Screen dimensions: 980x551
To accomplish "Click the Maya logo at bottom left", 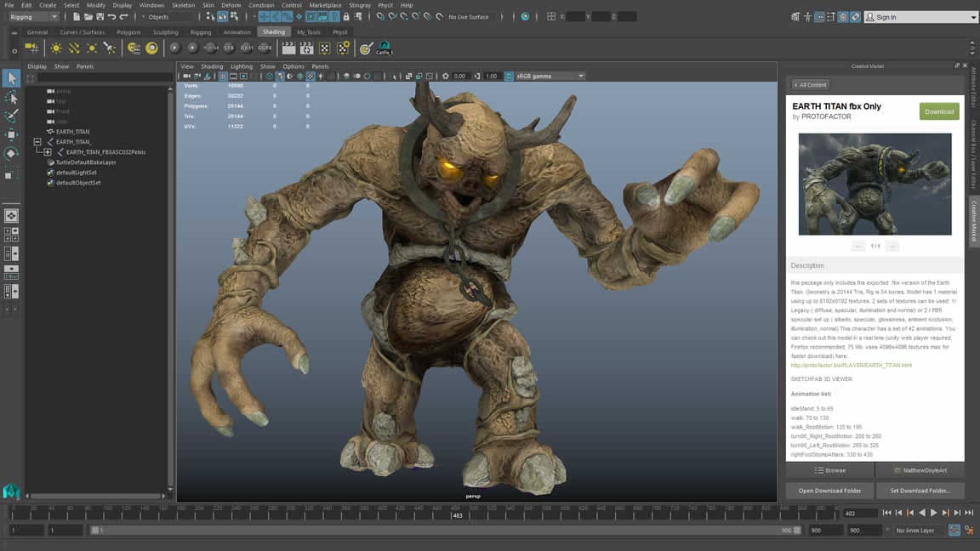I will click(11, 491).
